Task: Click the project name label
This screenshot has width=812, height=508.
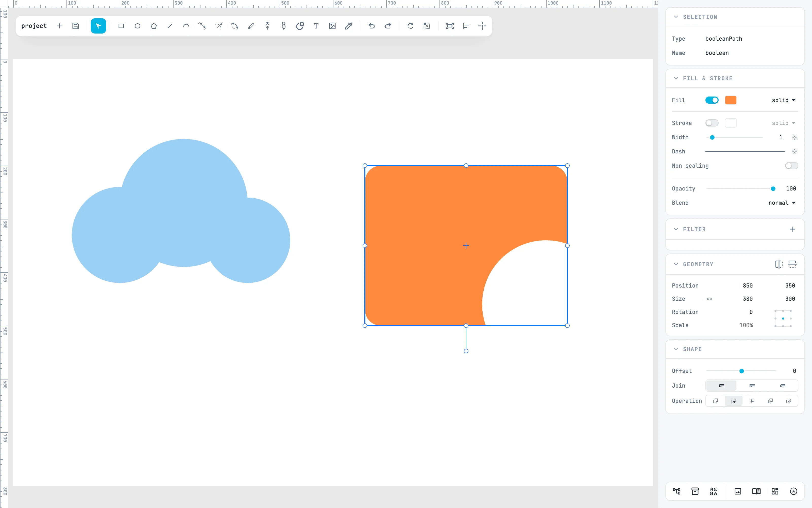Action: point(34,26)
